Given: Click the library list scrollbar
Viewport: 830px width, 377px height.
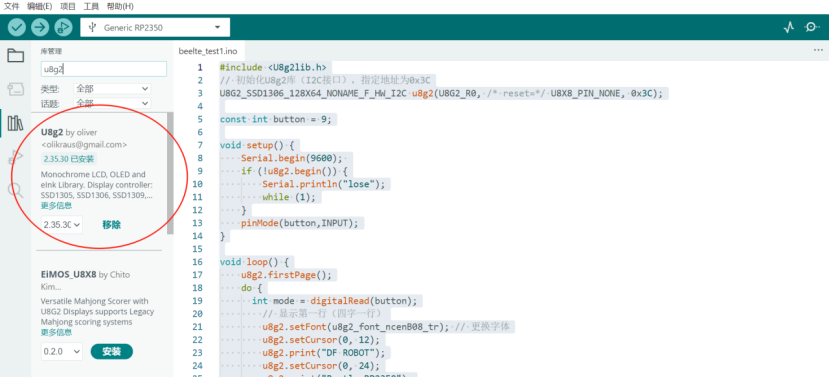Looking at the screenshot, I should point(170,173).
